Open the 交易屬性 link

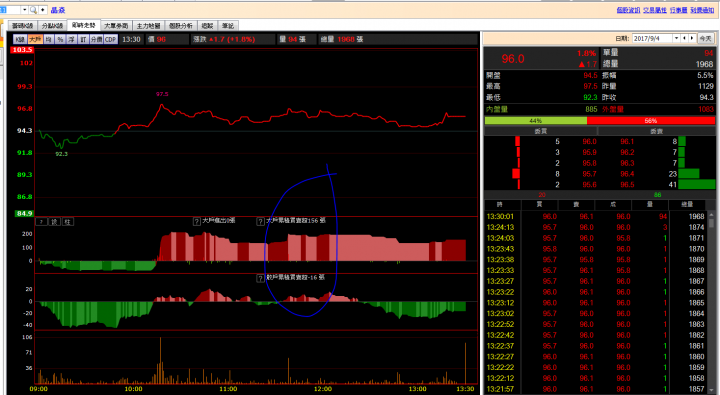(655, 10)
